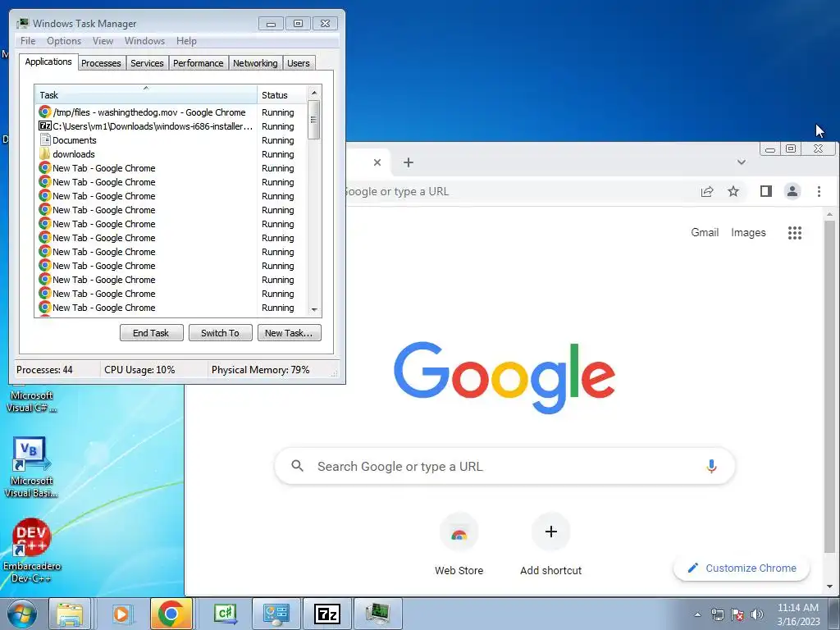840x630 pixels.
Task: Open the Google apps grid
Action: click(x=794, y=232)
